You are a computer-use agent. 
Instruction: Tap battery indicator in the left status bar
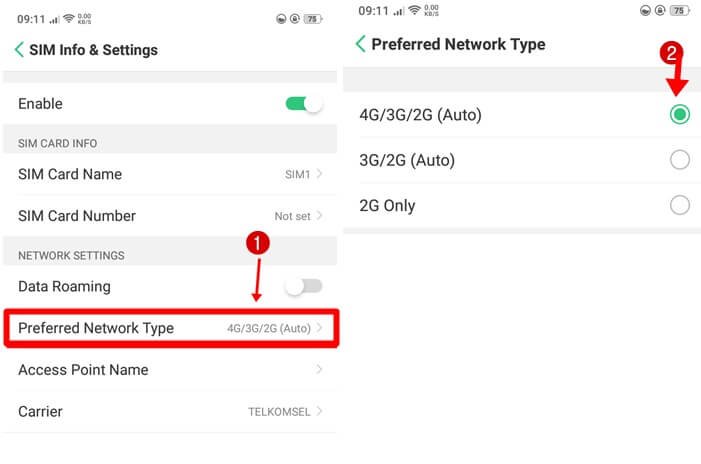pyautogui.click(x=313, y=19)
